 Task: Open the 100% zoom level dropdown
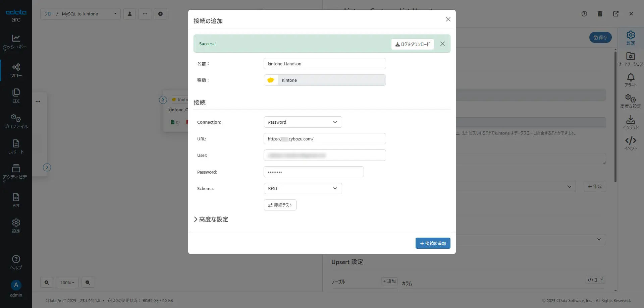(67, 283)
